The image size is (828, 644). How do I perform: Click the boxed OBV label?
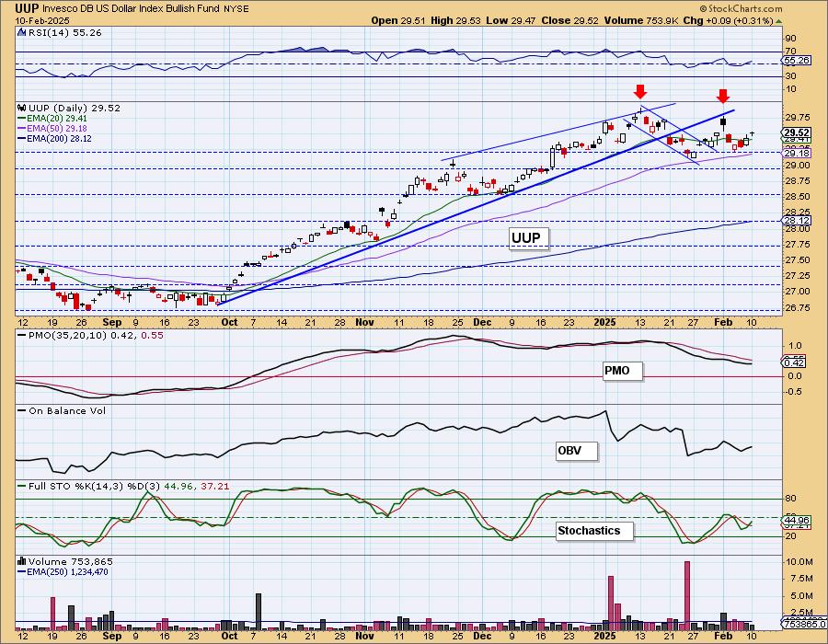pyautogui.click(x=577, y=452)
